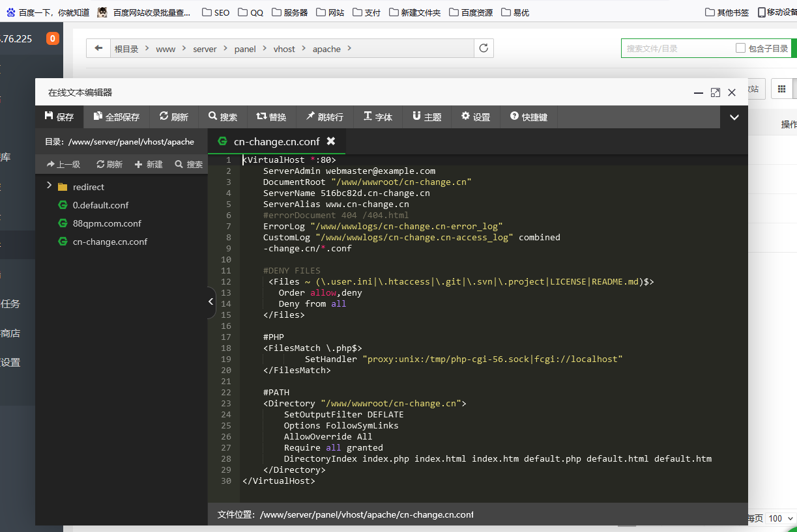Viewport: 797px width, 532px height.
Task: Open the 百度一下，你就知道 bookmark
Action: click(x=48, y=12)
